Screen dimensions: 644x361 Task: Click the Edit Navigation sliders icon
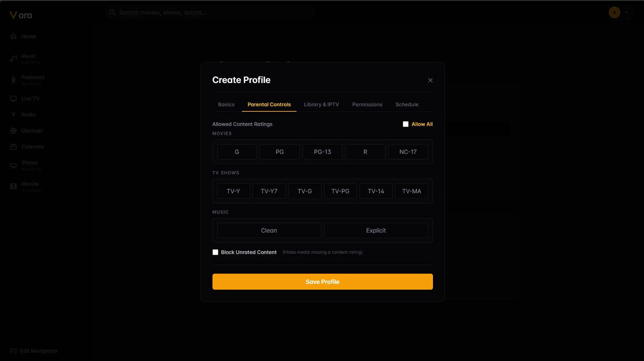tap(13, 351)
